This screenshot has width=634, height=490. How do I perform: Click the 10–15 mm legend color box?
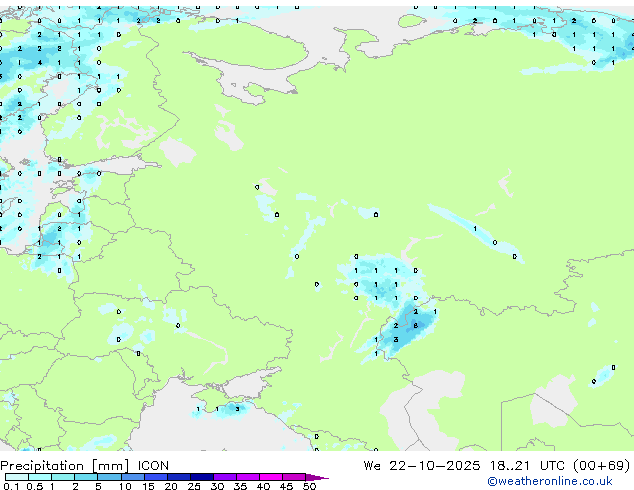[x=133, y=477]
